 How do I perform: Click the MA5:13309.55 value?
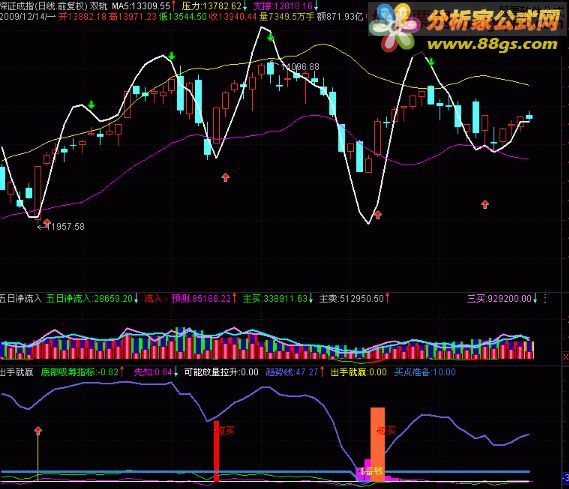(x=141, y=6)
